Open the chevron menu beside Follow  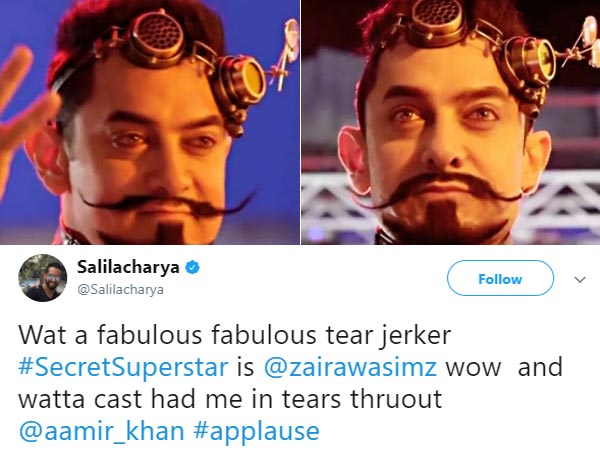tap(580, 280)
